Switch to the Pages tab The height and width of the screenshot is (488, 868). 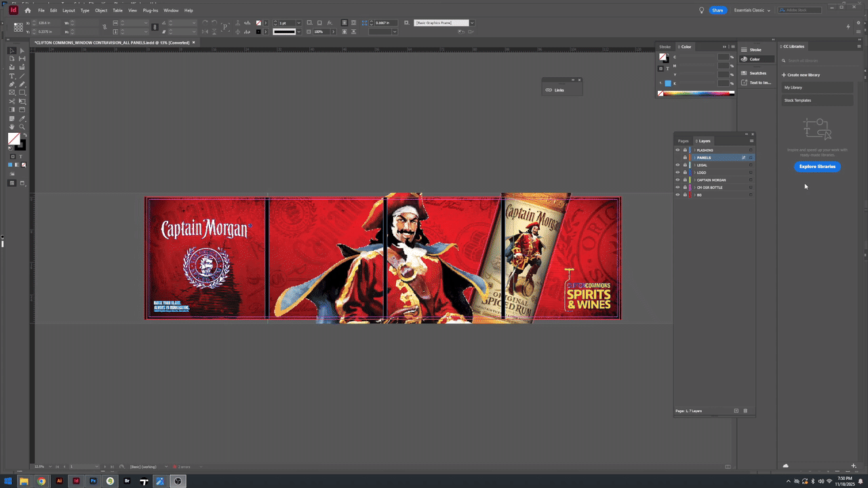684,141
